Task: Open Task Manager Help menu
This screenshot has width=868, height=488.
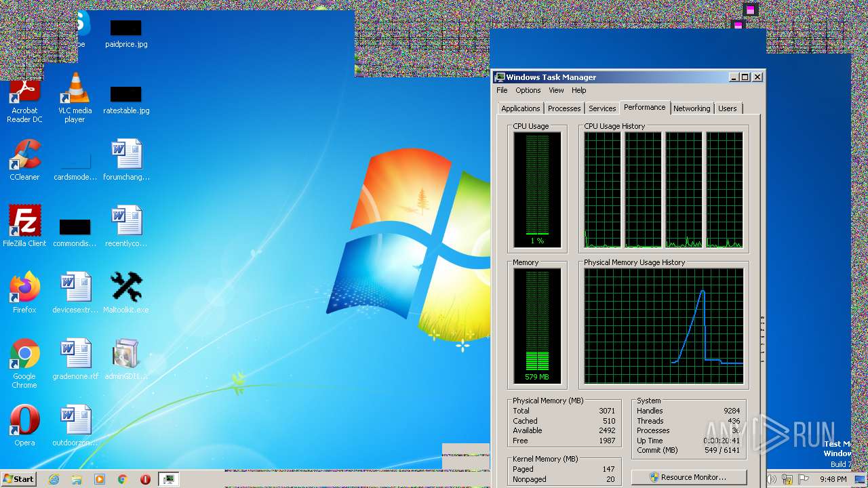Action: pyautogui.click(x=578, y=90)
